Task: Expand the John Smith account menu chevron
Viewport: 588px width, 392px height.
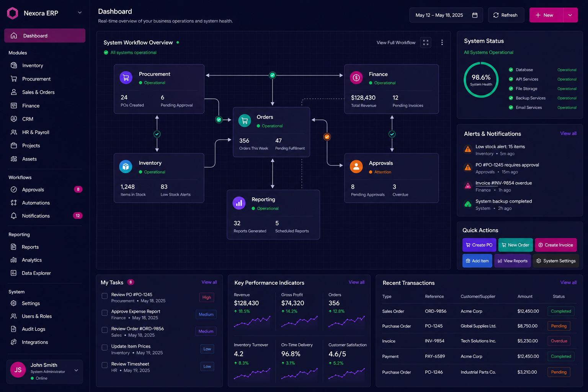Action: [76, 370]
